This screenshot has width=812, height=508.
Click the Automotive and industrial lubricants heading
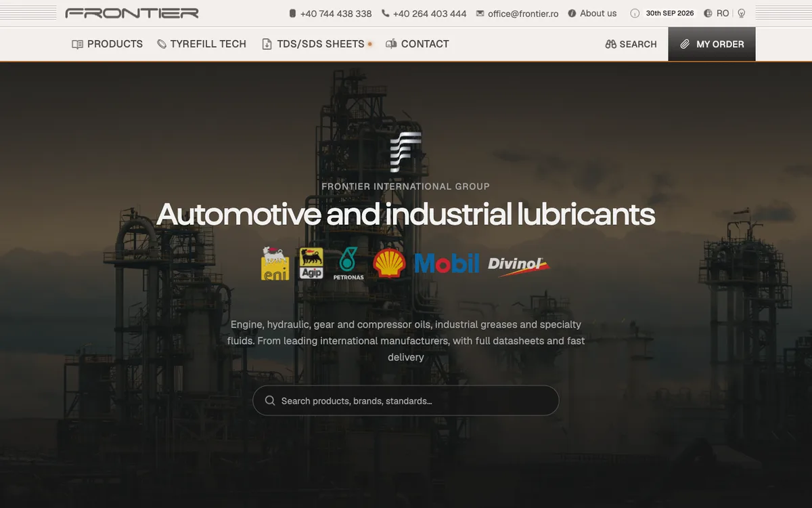pos(406,214)
